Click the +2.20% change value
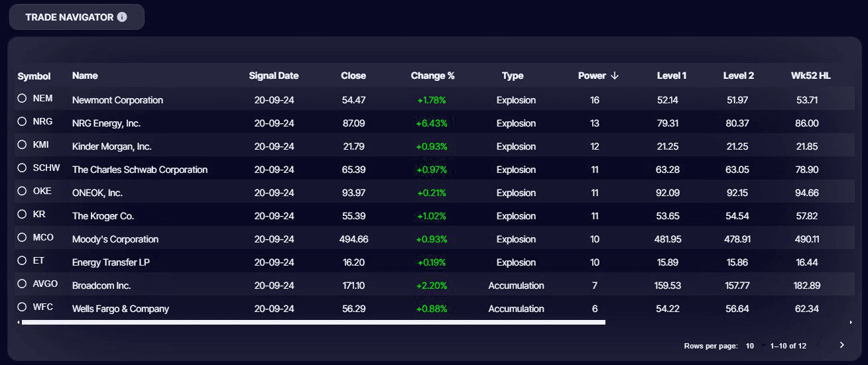The image size is (868, 365). [432, 286]
